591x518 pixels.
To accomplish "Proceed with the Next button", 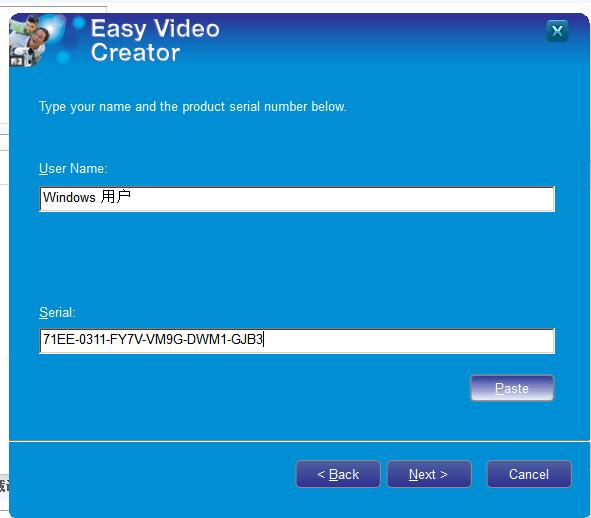I will click(429, 474).
